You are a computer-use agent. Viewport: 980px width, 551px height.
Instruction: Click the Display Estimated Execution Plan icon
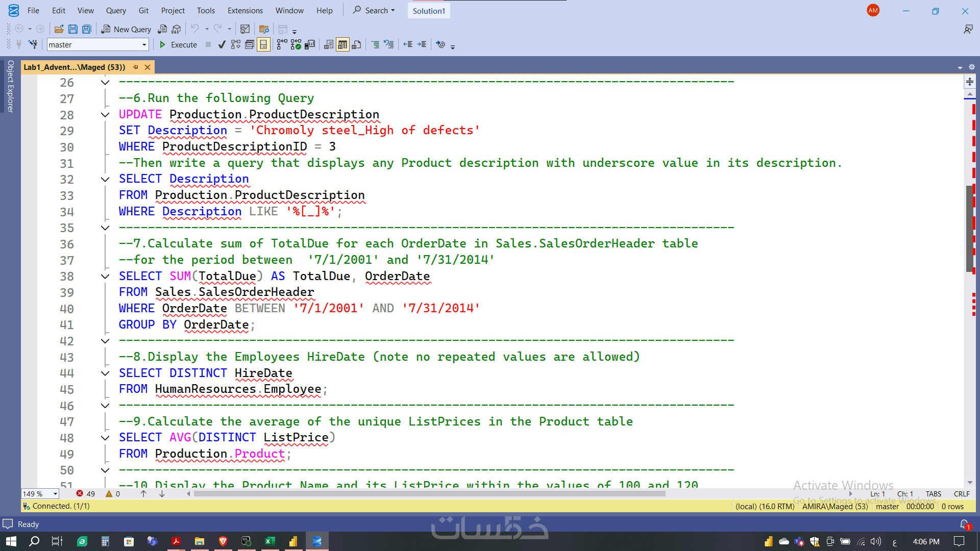coord(235,45)
